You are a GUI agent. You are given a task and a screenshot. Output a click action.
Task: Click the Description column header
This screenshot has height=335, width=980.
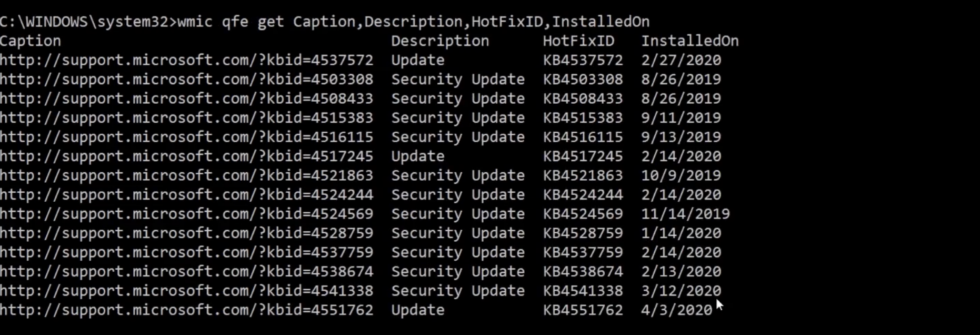click(x=440, y=41)
